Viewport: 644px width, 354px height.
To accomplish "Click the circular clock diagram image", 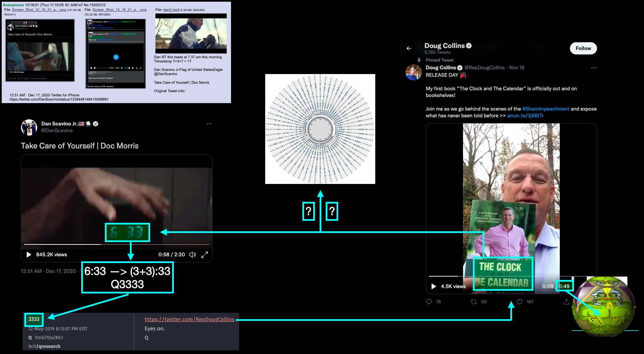I will [320, 129].
